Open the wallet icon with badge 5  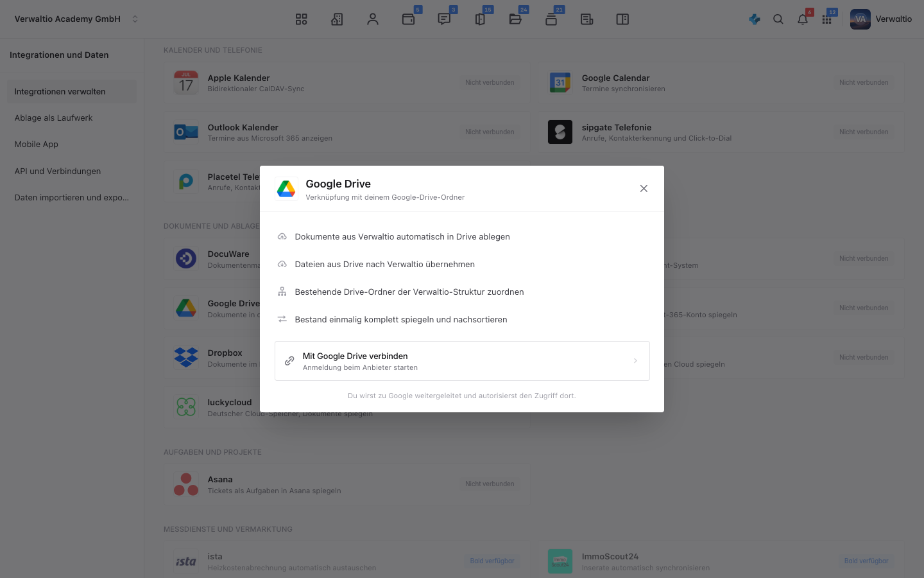point(408,19)
